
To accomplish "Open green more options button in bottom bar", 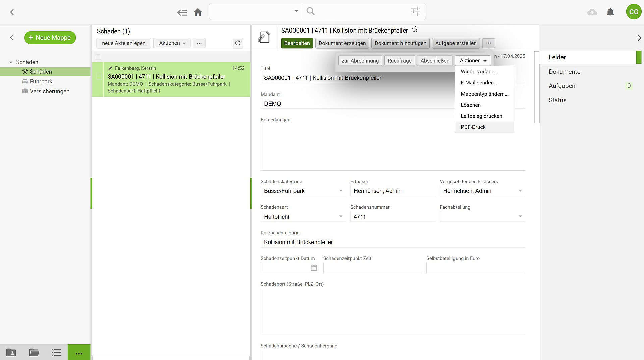I will 79,352.
